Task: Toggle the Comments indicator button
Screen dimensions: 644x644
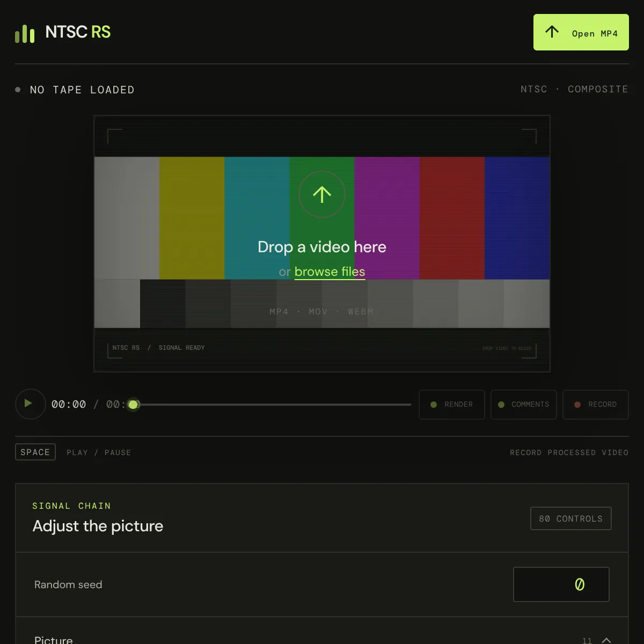Action: coord(524,405)
